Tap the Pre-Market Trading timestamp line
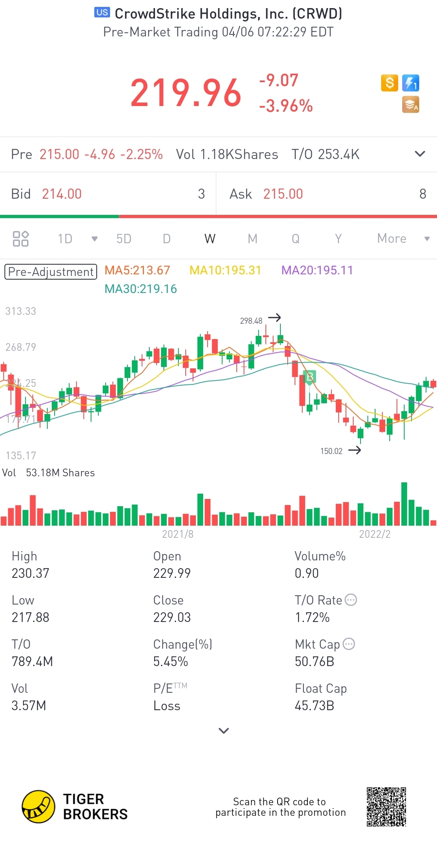 pyautogui.click(x=218, y=32)
